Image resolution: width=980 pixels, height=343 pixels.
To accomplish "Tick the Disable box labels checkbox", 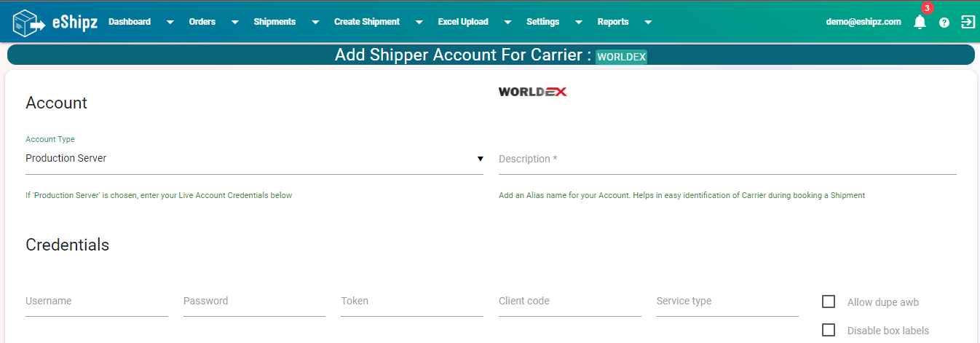I will [829, 330].
